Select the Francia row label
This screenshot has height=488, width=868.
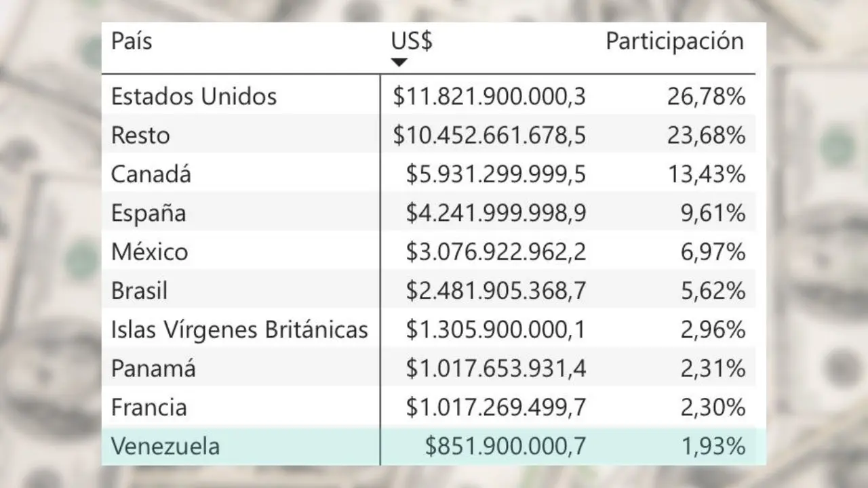tap(149, 407)
